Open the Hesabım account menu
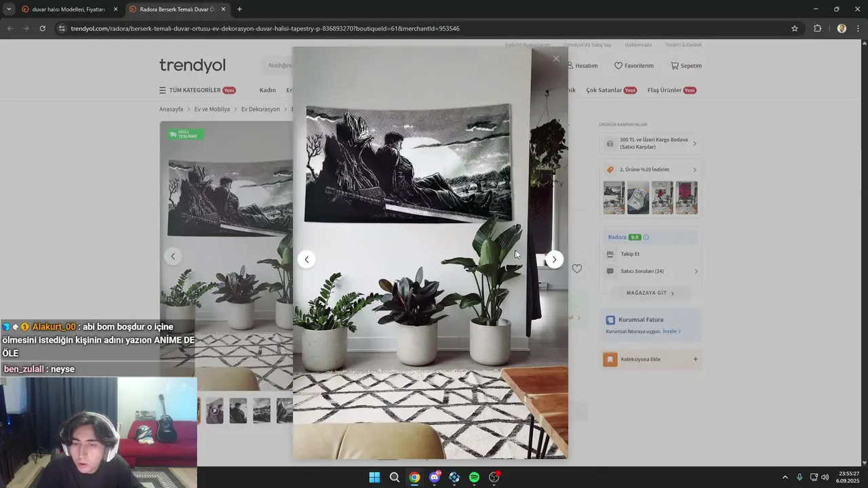Viewport: 868px width, 488px height. [x=583, y=66]
